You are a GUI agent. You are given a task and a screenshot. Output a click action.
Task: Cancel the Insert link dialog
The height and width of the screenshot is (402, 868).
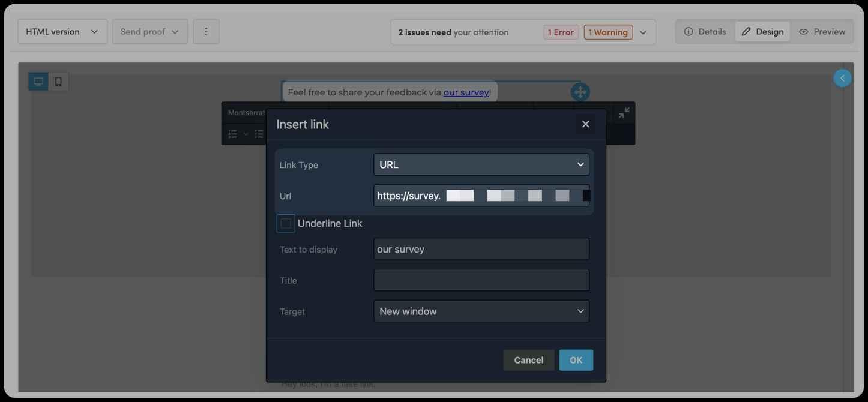click(x=529, y=360)
